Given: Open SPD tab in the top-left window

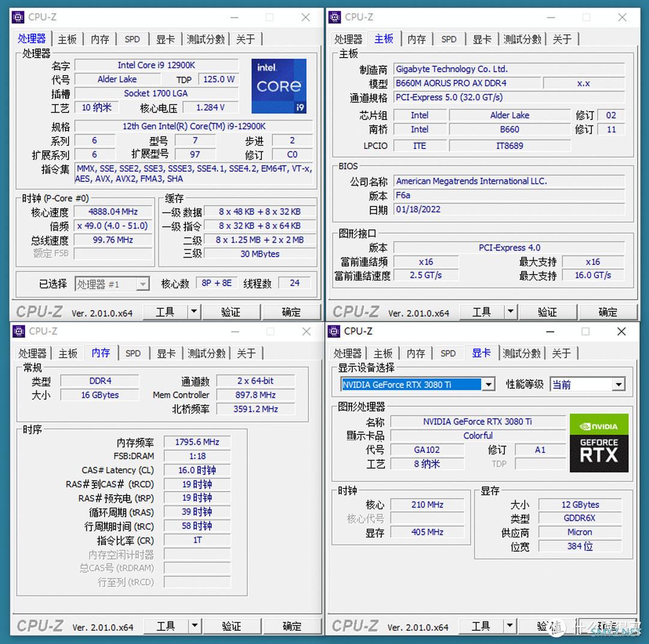Looking at the screenshot, I should pos(132,39).
